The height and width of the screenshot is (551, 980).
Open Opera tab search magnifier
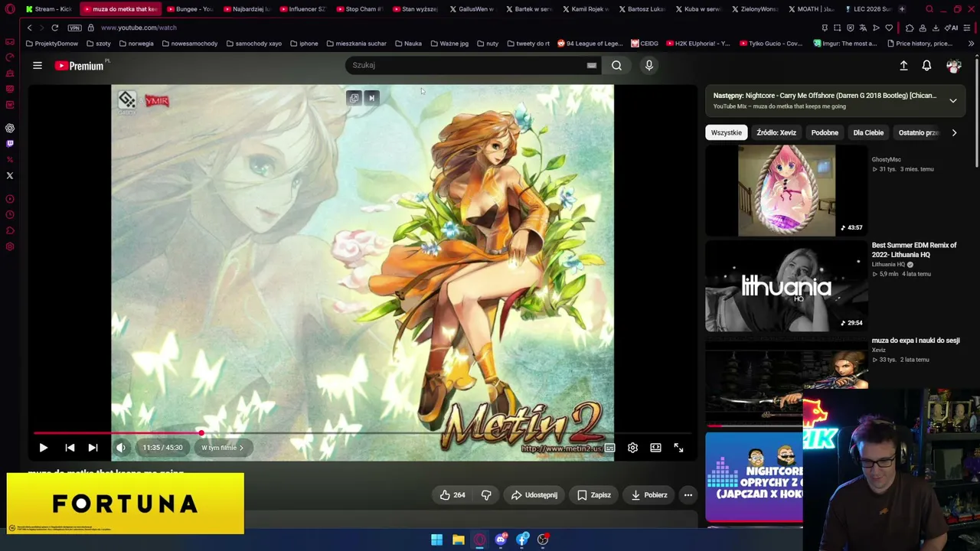tap(929, 9)
